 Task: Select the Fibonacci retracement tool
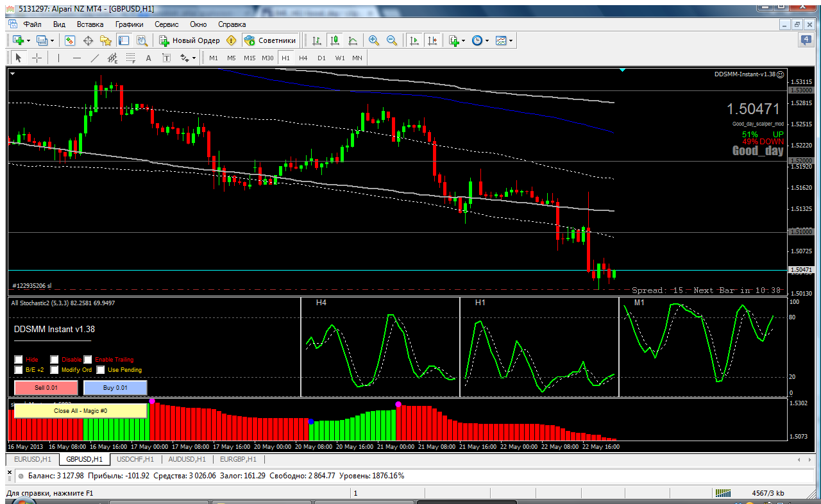[x=131, y=58]
